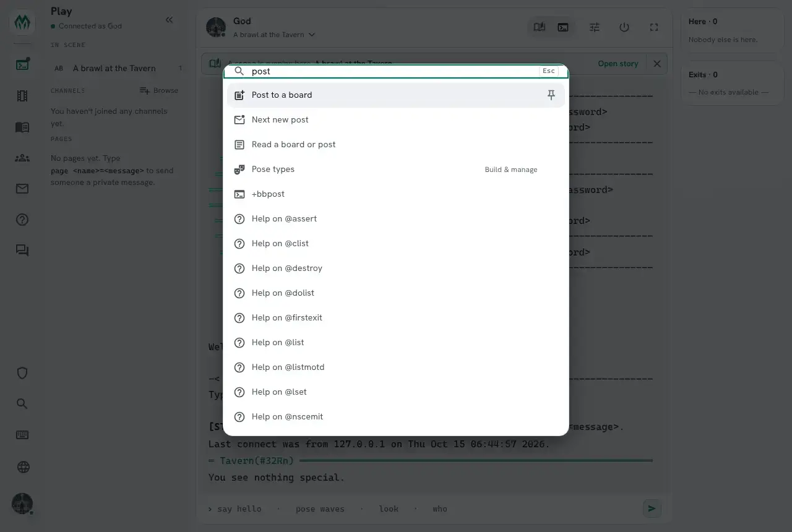This screenshot has width=792, height=532.
Task: Click 'Open story' link
Action: coord(618,64)
